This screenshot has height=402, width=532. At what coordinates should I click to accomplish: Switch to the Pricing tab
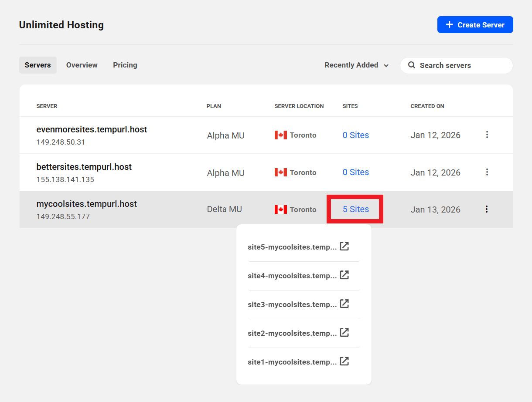(x=125, y=65)
